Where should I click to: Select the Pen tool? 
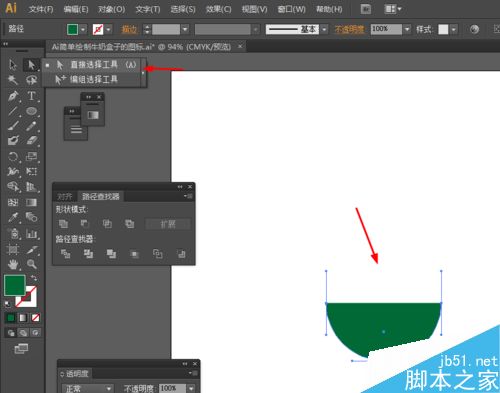[13, 96]
